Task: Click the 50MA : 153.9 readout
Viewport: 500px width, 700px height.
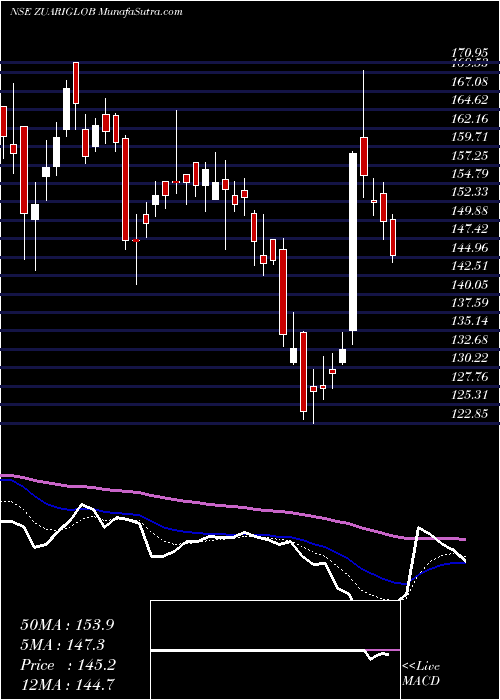Action: [x=67, y=625]
